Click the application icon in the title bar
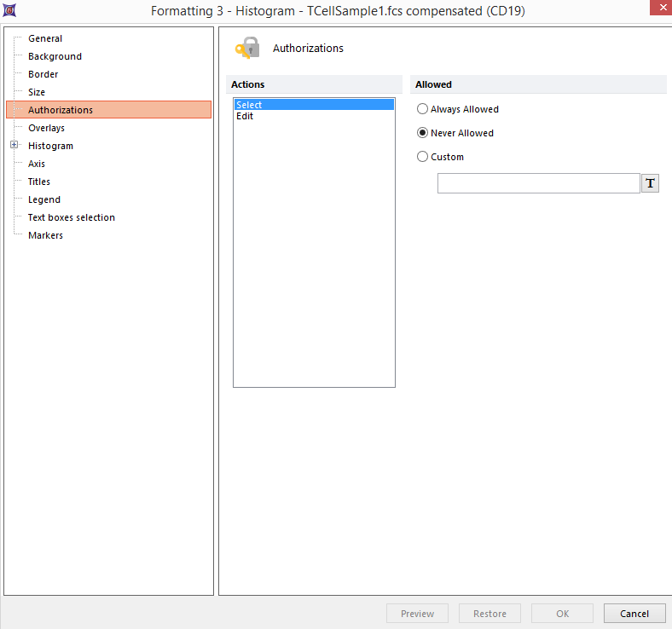This screenshot has width=672, height=629. click(9, 11)
